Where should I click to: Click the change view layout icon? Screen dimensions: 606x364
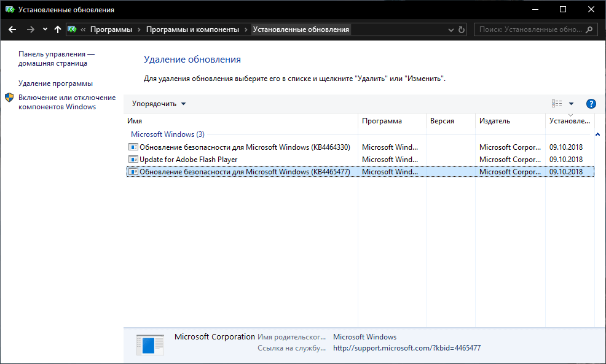(x=557, y=104)
